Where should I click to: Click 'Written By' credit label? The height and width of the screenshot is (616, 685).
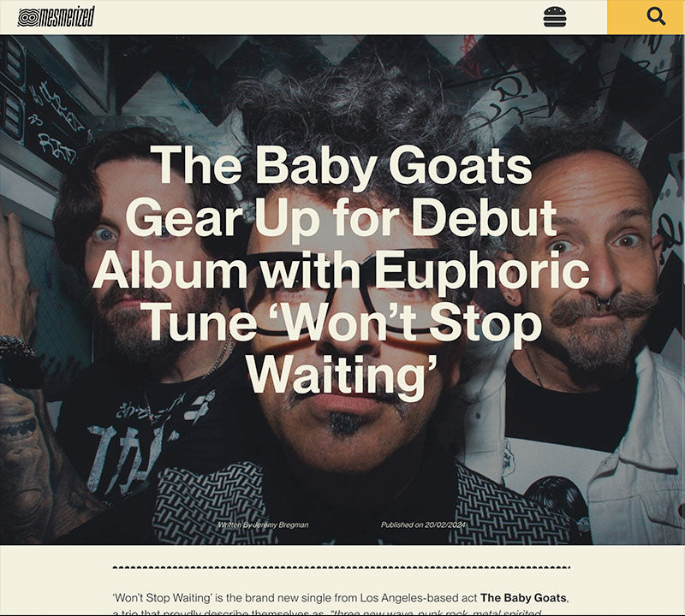(x=235, y=524)
